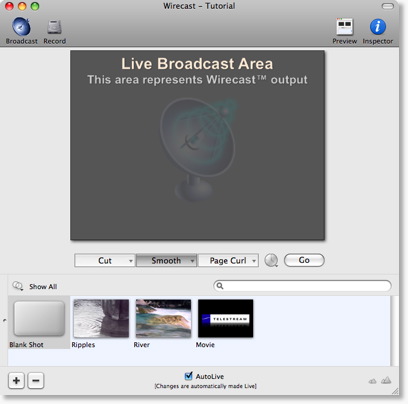The height and width of the screenshot is (404, 408).
Task: Open the Page Curl dropdown arrow
Action: tap(254, 261)
